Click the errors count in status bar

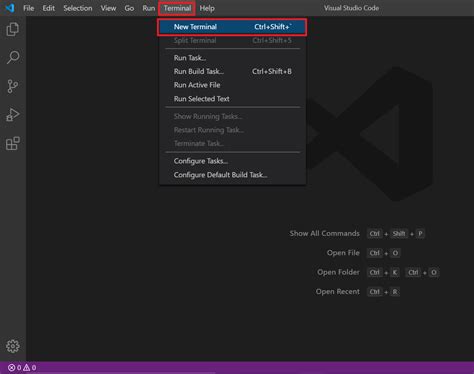pyautogui.click(x=14, y=368)
